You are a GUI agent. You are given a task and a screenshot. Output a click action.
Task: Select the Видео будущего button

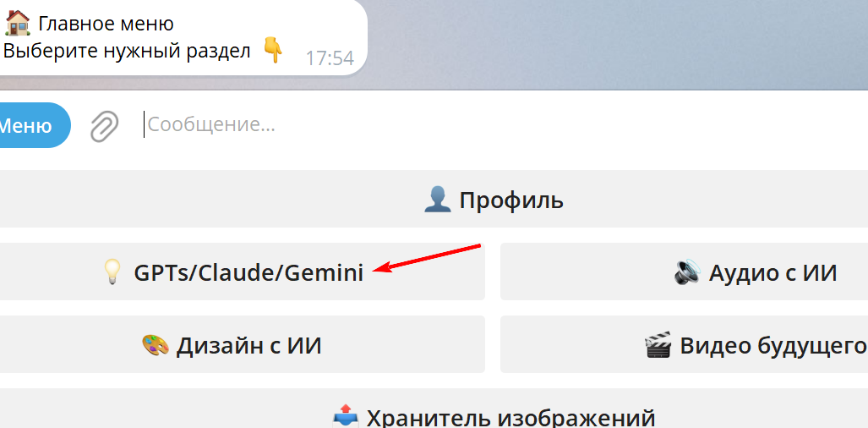685,344
